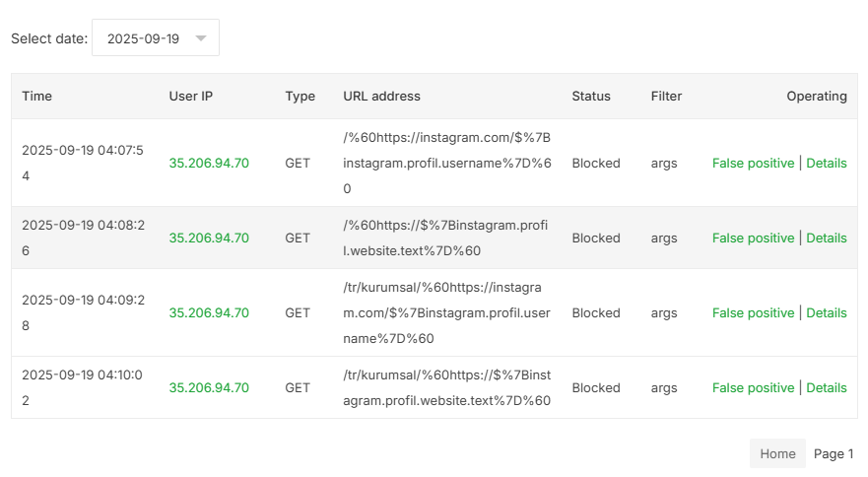Click the Filter column header
This screenshot has width=868, height=477.
[666, 96]
